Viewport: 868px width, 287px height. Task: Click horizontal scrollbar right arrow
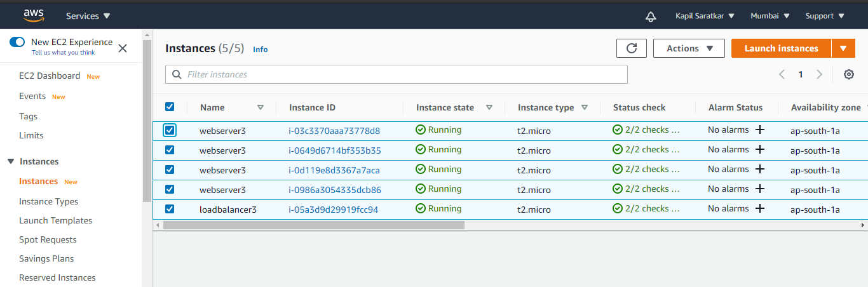(x=863, y=225)
